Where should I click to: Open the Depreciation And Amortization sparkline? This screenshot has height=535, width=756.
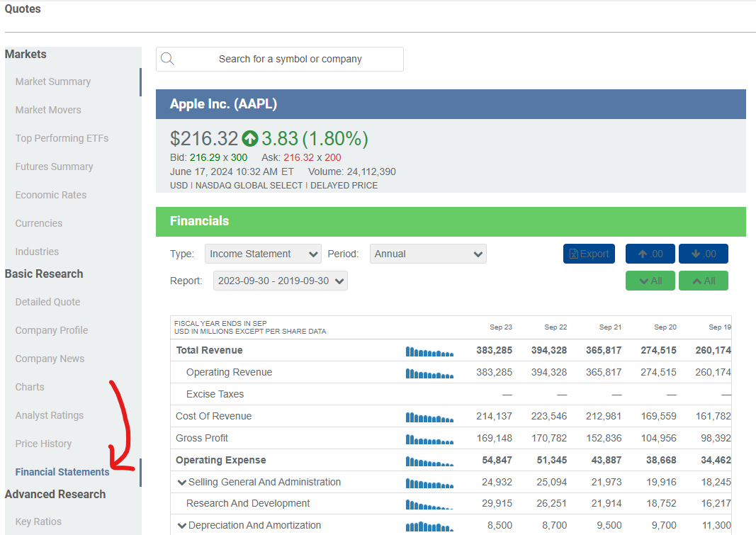click(429, 526)
